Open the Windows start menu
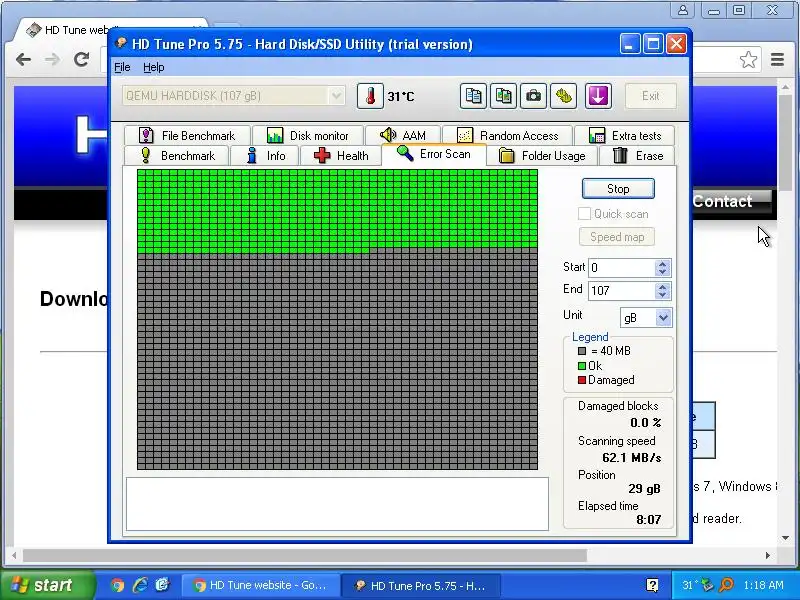 tap(48, 585)
